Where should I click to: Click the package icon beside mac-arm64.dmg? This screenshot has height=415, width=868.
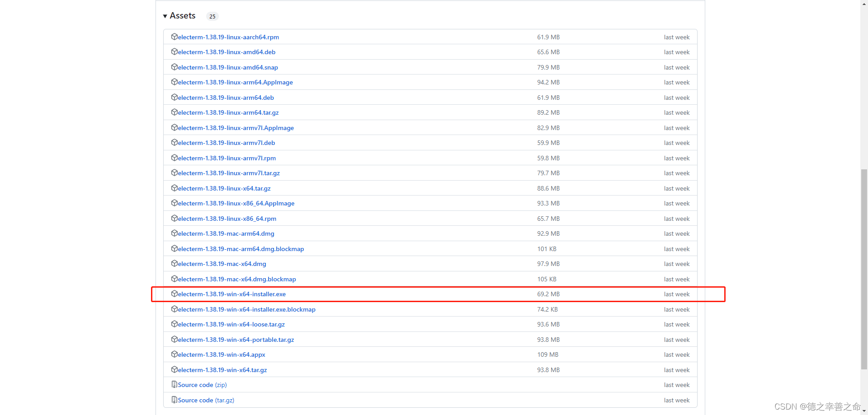tap(174, 233)
